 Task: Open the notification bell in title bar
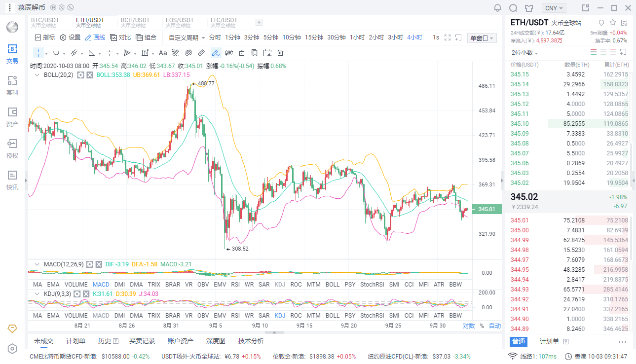pyautogui.click(x=497, y=8)
